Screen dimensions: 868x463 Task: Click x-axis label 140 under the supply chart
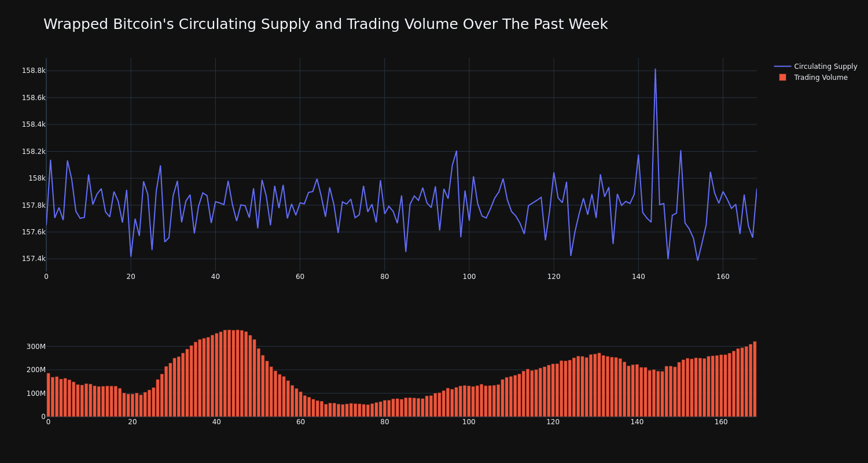(638, 277)
